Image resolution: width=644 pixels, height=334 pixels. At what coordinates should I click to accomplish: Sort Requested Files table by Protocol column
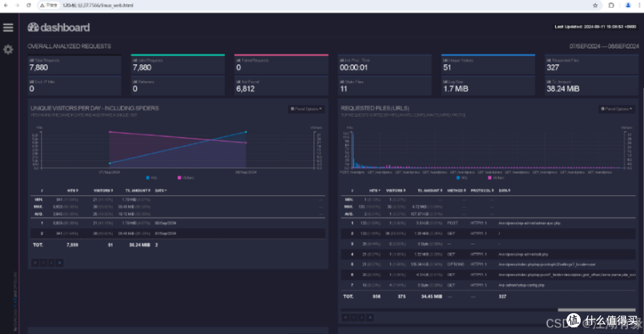482,191
